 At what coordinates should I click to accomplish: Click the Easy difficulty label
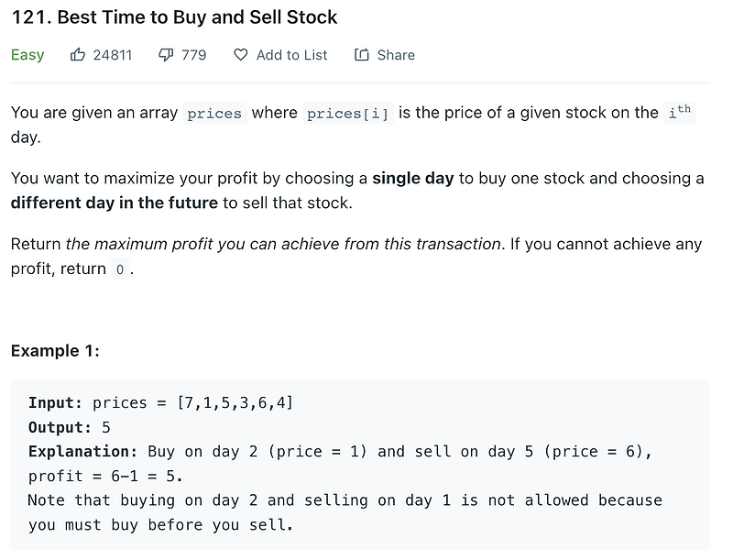tap(27, 55)
